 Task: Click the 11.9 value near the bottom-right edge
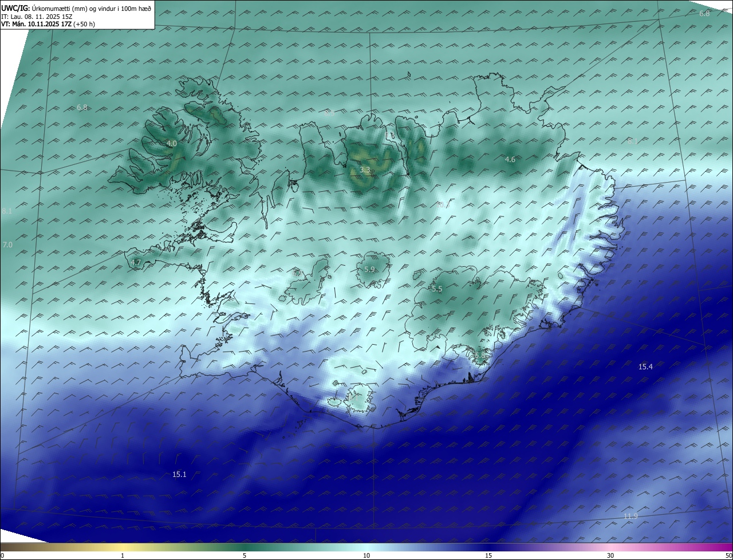(x=630, y=516)
